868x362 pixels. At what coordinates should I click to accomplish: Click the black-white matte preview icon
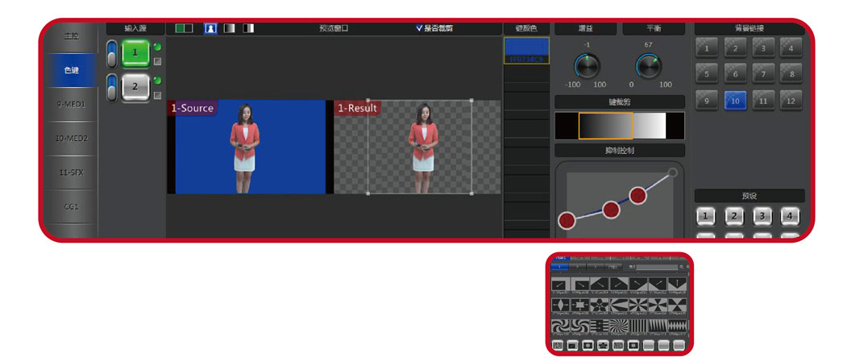coord(248,28)
